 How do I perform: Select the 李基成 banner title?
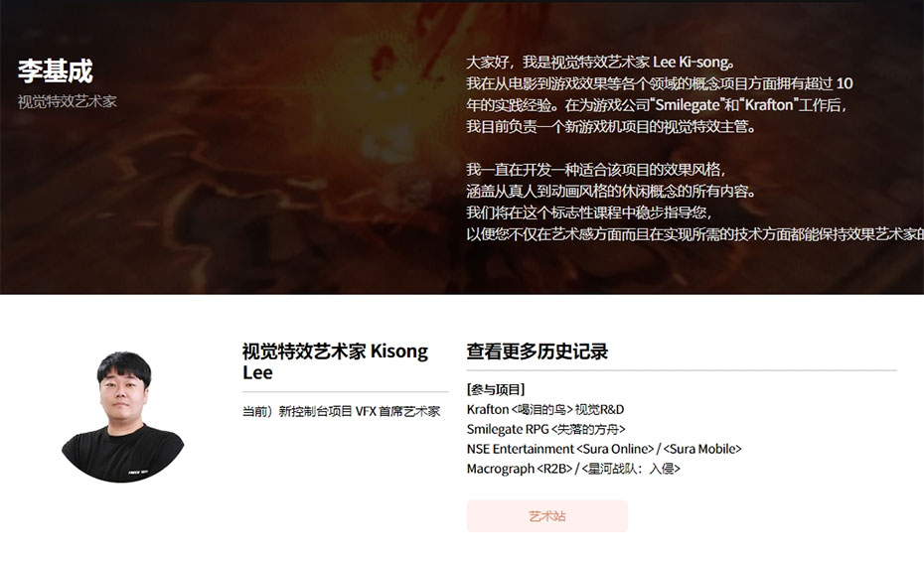[x=56, y=71]
